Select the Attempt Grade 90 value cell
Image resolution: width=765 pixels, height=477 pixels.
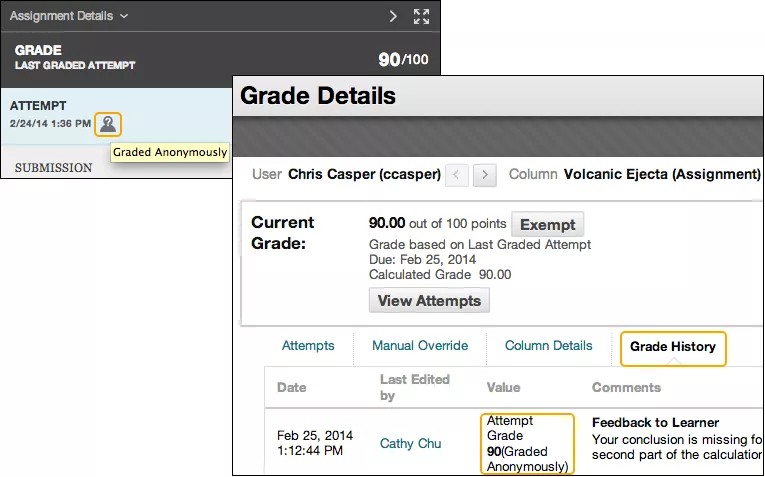pyautogui.click(x=527, y=443)
